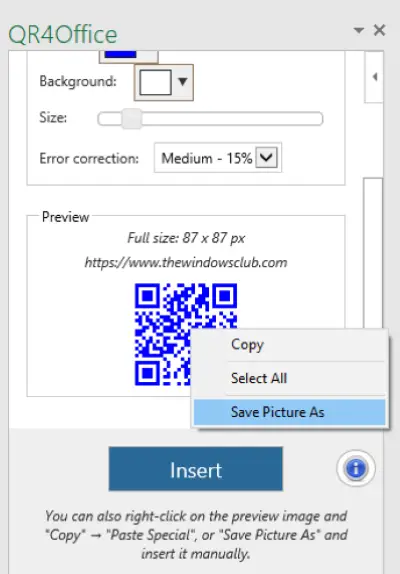Choose Save Picture As menu entry
400x574 pixels.
[289, 412]
